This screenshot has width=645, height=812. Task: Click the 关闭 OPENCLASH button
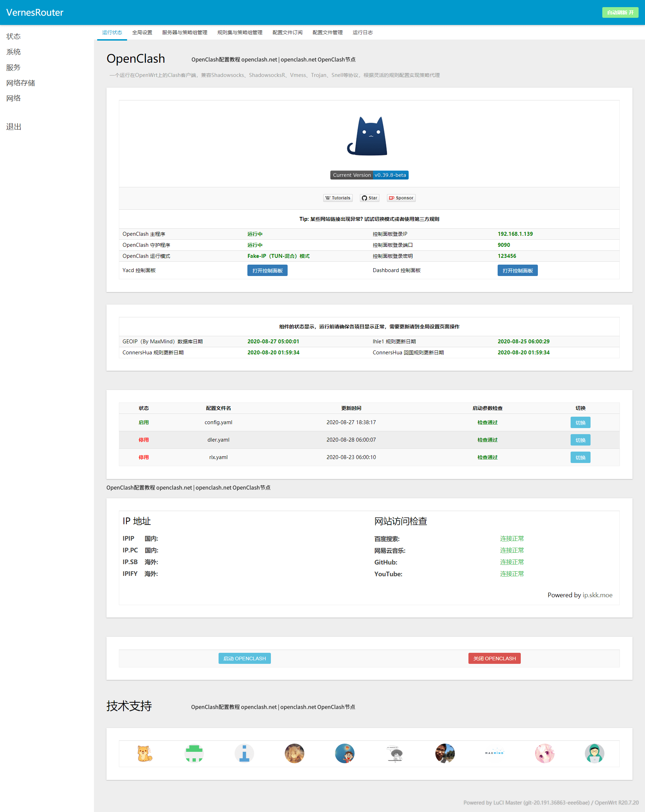pyautogui.click(x=494, y=659)
